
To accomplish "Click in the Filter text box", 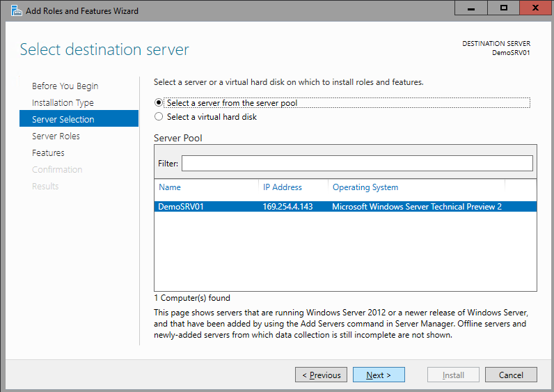I will (x=357, y=164).
